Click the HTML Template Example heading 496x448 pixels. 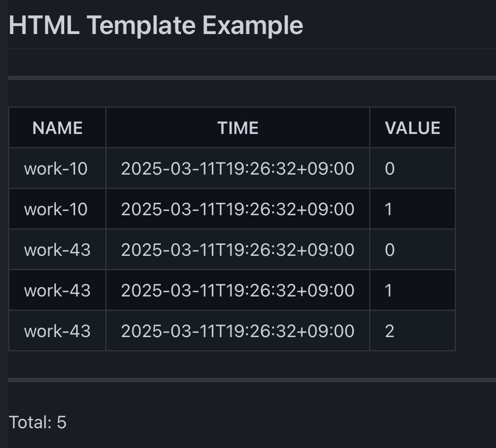point(156,25)
